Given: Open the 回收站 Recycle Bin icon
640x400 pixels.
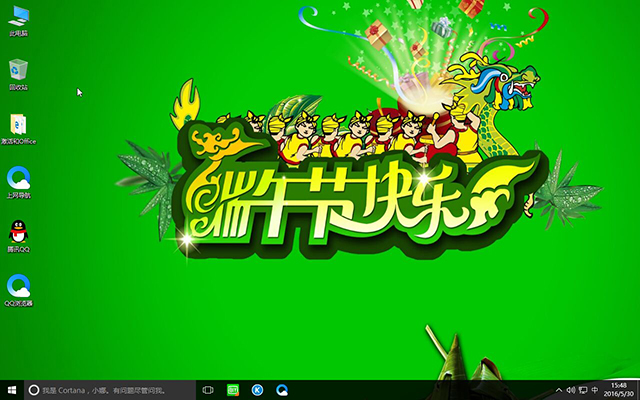Looking at the screenshot, I should coord(18,71).
